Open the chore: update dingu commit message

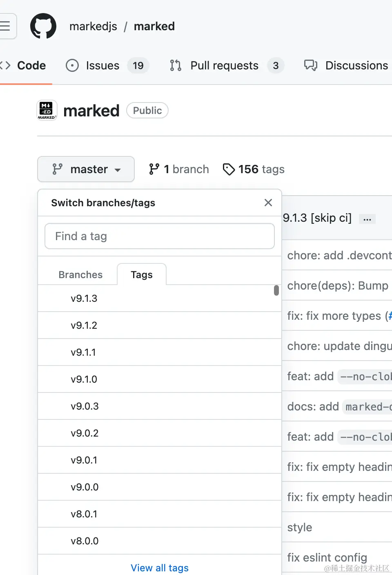(339, 346)
